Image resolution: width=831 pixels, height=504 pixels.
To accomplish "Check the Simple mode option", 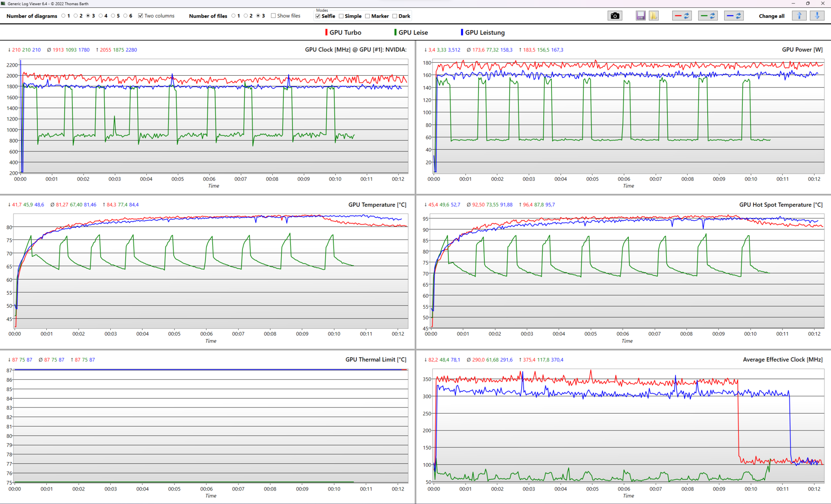I will (341, 16).
